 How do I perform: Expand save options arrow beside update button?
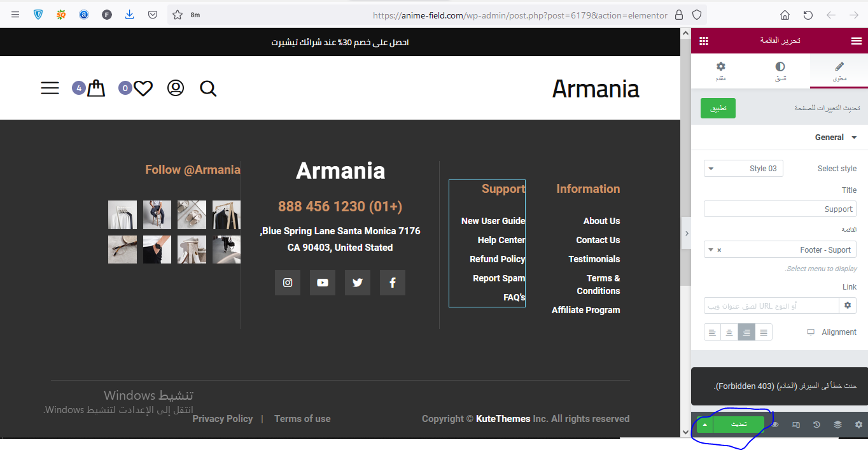click(705, 424)
